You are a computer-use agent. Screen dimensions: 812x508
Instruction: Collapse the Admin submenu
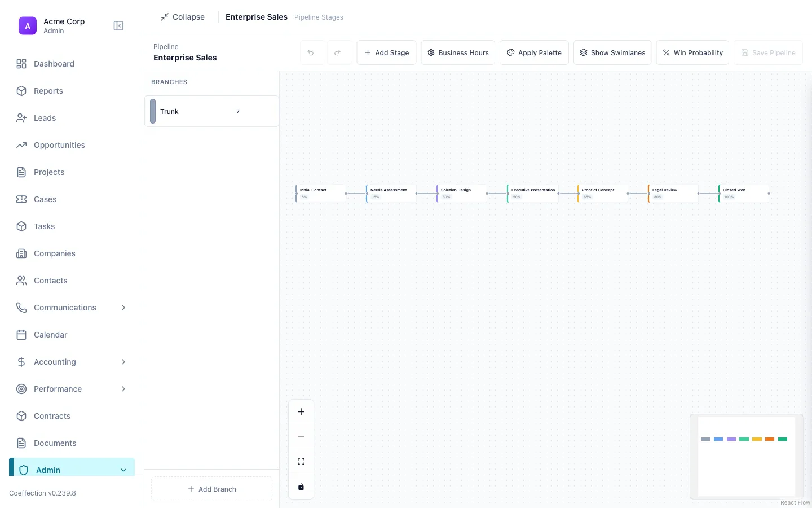click(x=72, y=467)
